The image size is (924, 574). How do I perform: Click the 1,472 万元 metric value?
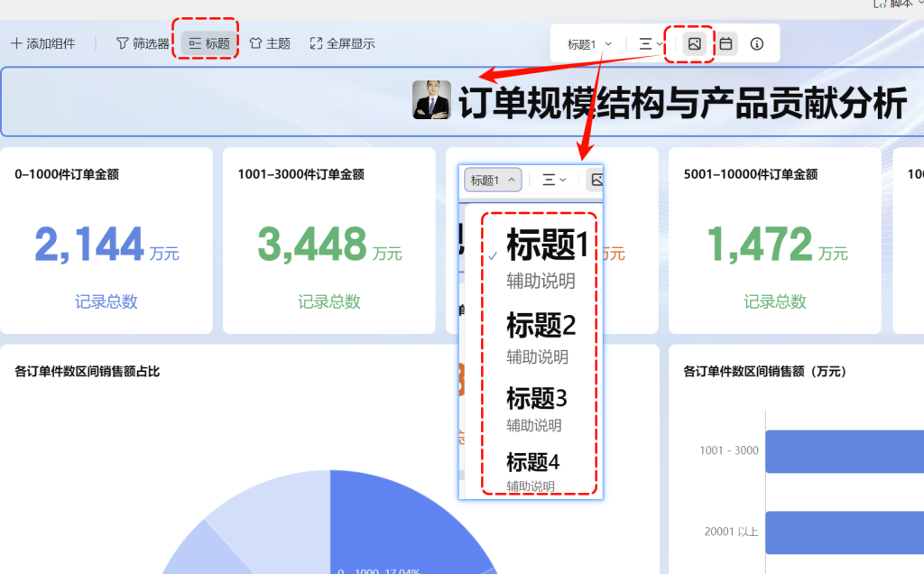coord(777,245)
